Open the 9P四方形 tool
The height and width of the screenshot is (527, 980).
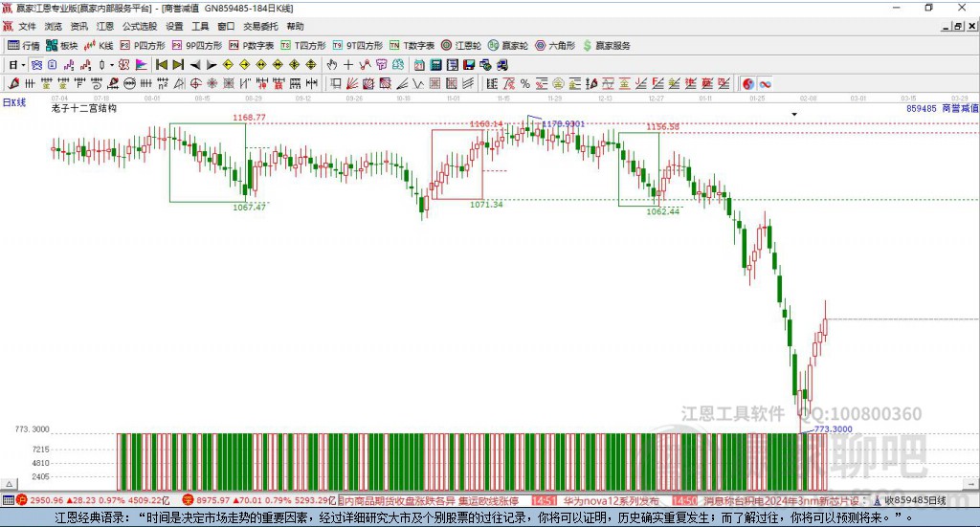click(x=197, y=46)
